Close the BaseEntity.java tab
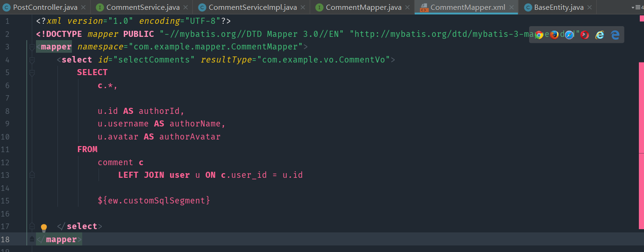 tap(589, 7)
